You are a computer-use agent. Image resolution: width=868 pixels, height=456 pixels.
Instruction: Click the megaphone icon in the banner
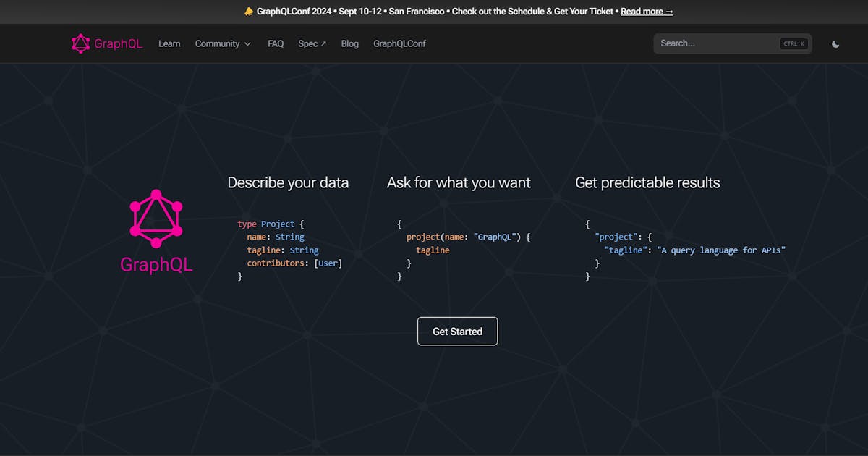249,12
